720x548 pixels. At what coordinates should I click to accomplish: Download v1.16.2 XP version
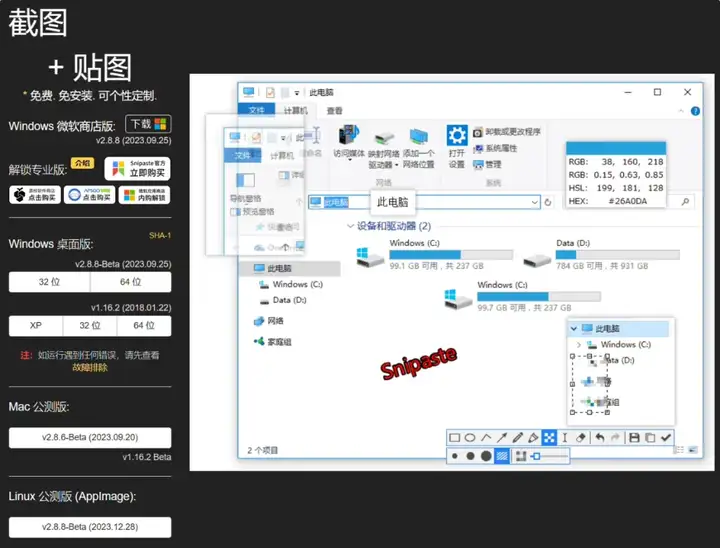(35, 325)
